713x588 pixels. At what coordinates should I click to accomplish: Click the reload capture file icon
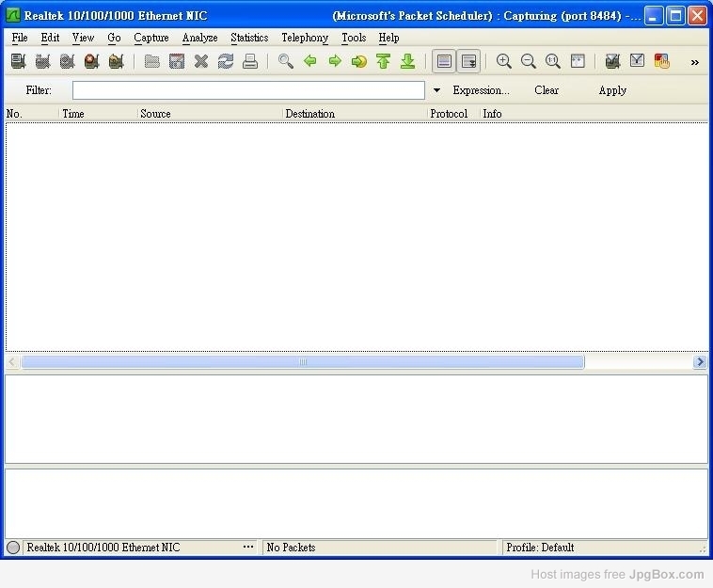[x=226, y=61]
